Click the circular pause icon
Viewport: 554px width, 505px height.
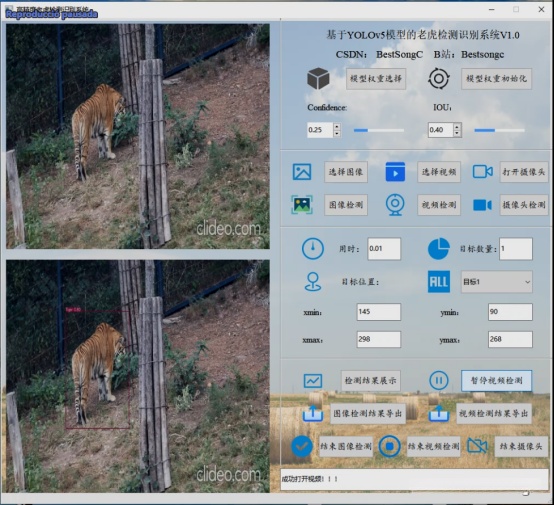click(438, 381)
